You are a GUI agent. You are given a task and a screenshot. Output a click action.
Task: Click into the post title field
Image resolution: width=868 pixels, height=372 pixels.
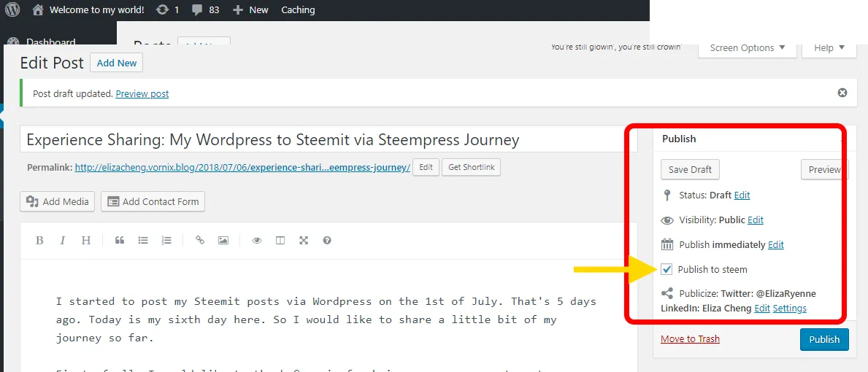click(x=329, y=140)
